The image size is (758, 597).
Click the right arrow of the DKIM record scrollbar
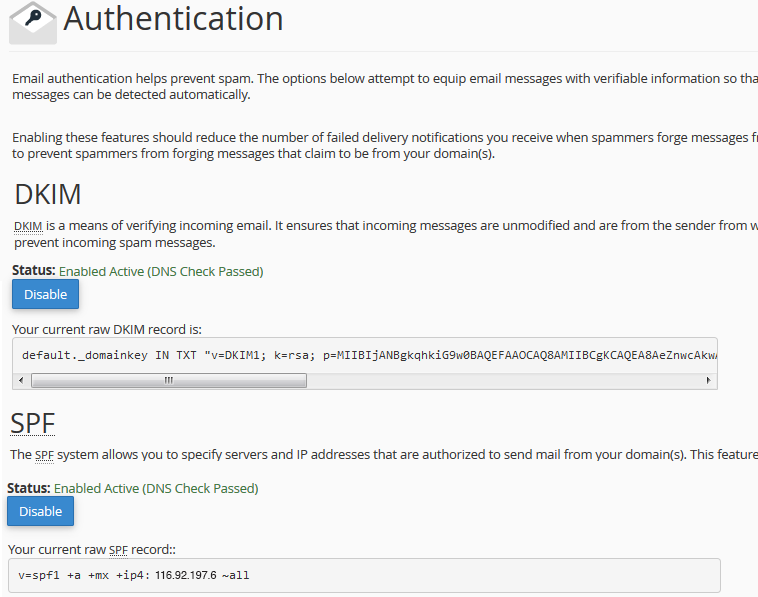pos(709,380)
